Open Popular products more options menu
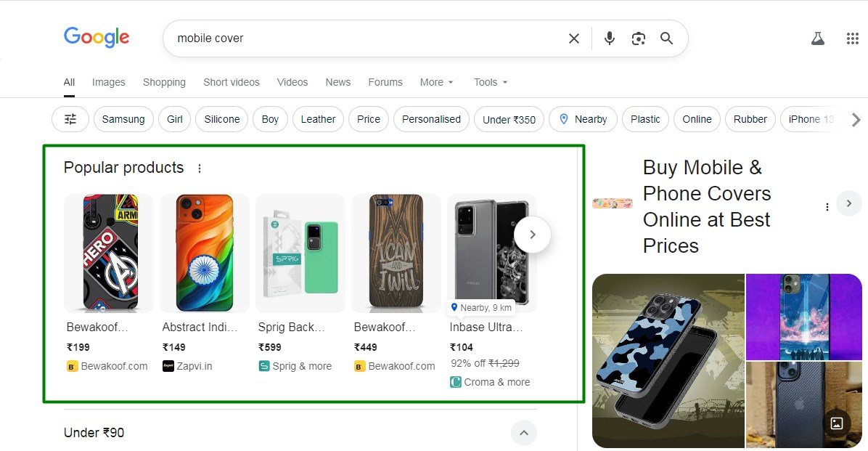The height and width of the screenshot is (451, 868). [200, 168]
